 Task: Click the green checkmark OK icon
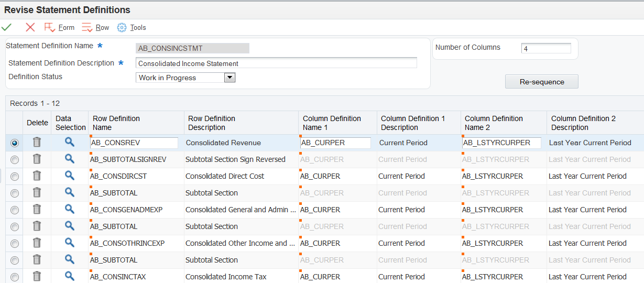7,27
